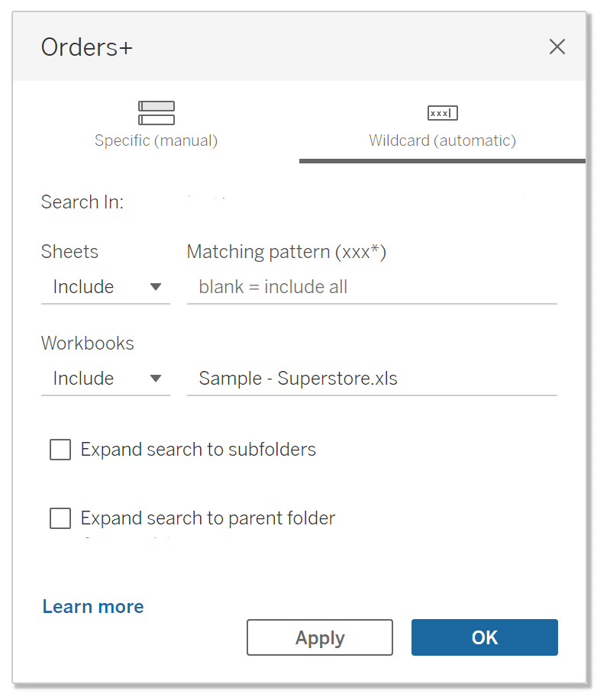Click the Matching pattern (xxx*) label

click(x=286, y=252)
